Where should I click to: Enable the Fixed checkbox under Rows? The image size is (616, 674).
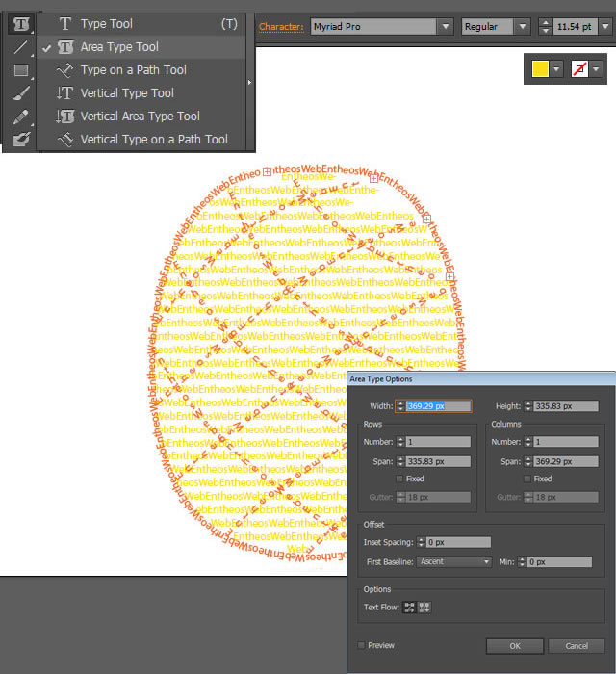tap(399, 479)
